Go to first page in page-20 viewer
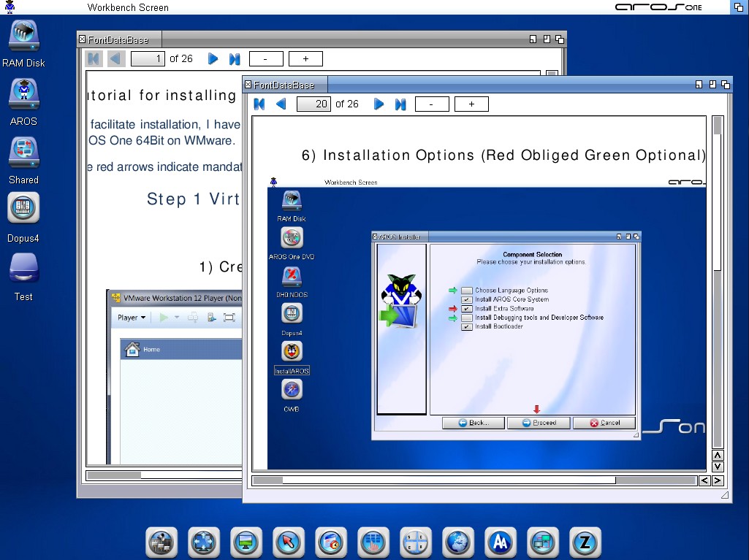The width and height of the screenshot is (749, 560). tap(259, 104)
